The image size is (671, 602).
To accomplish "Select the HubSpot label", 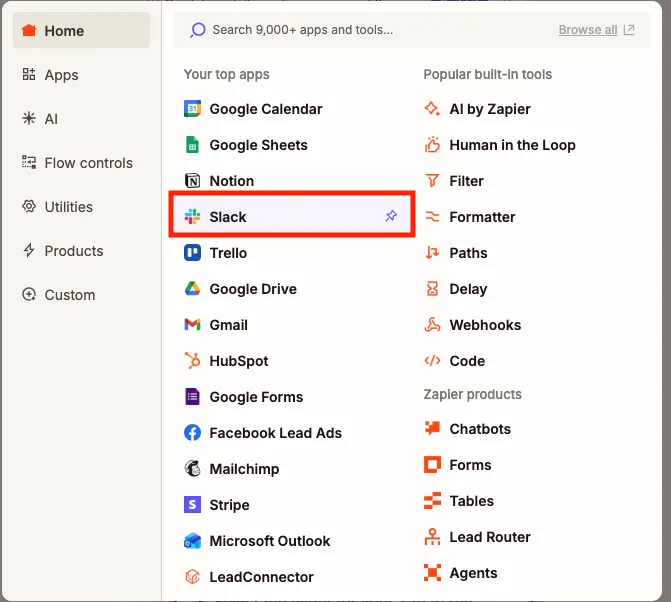I will [239, 360].
